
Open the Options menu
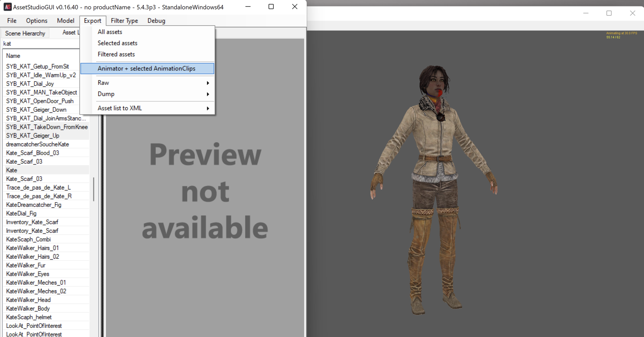click(36, 20)
